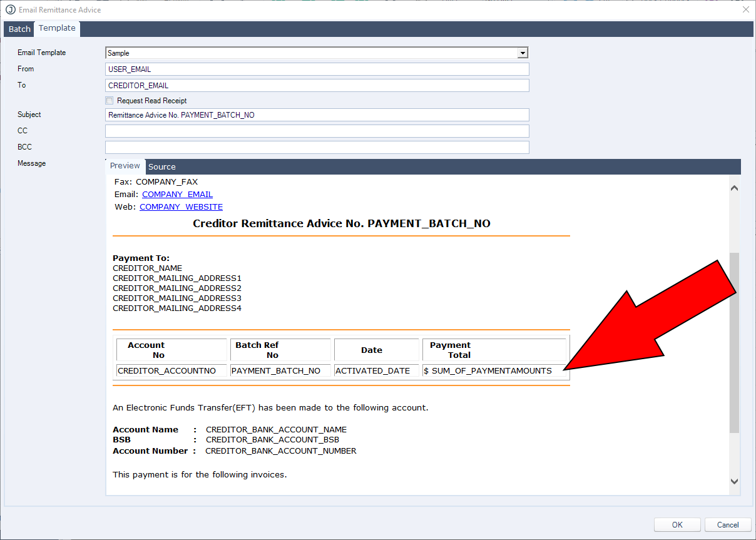Click the empty BCC field

tap(317, 148)
